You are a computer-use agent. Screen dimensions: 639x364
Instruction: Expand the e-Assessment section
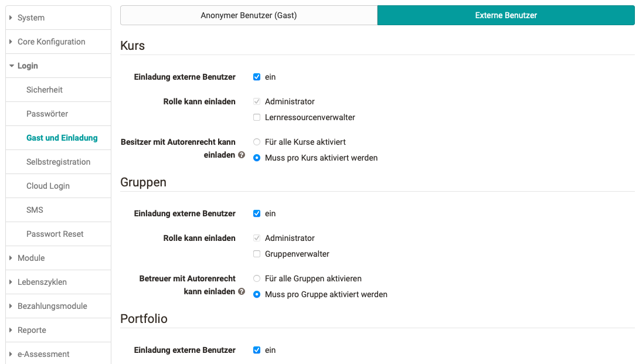coord(43,354)
